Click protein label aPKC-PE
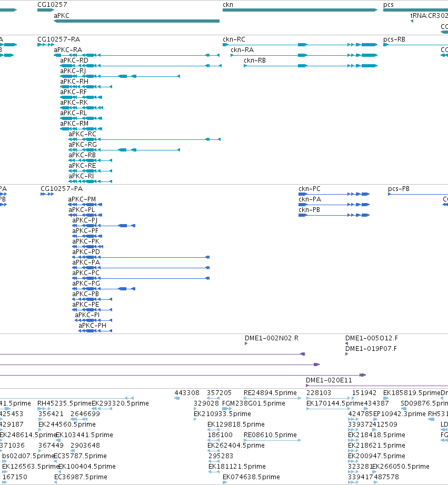 point(86,305)
